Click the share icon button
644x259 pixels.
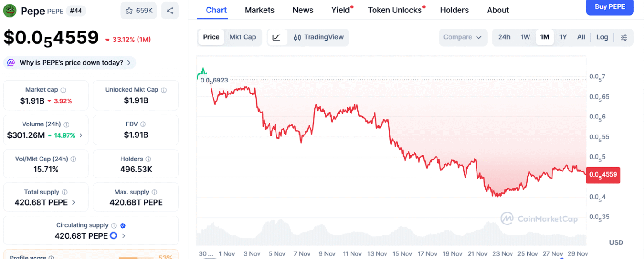170,11
